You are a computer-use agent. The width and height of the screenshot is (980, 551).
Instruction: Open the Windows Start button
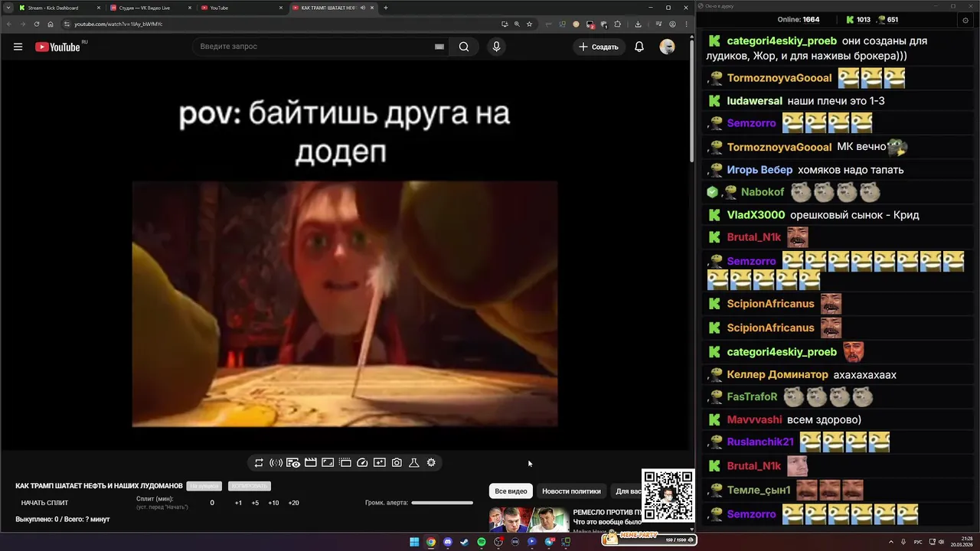coord(414,542)
